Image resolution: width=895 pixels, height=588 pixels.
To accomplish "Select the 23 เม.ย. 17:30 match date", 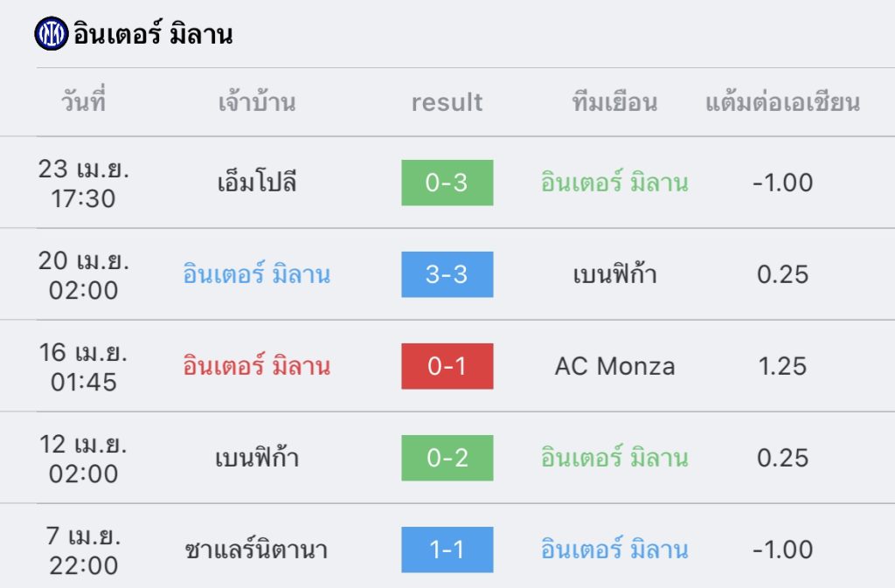I will (x=83, y=183).
